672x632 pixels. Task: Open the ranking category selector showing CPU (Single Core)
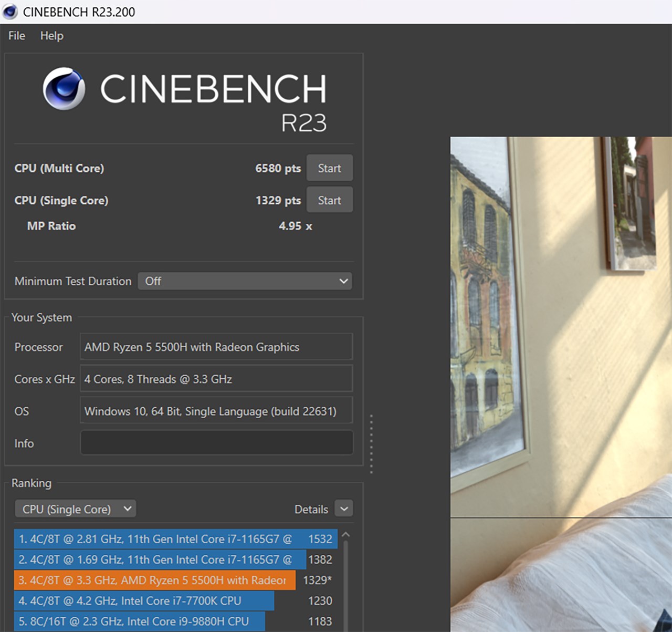click(75, 509)
